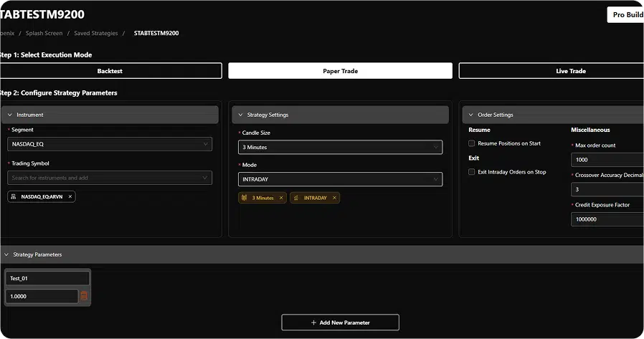Check Exit Intraday Orders on Stop
The width and height of the screenshot is (644, 339).
[x=472, y=172]
